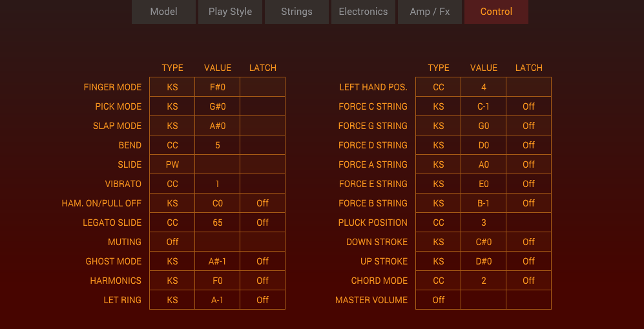Click Harmonics key switch value F0
The width and height of the screenshot is (644, 329).
point(218,281)
